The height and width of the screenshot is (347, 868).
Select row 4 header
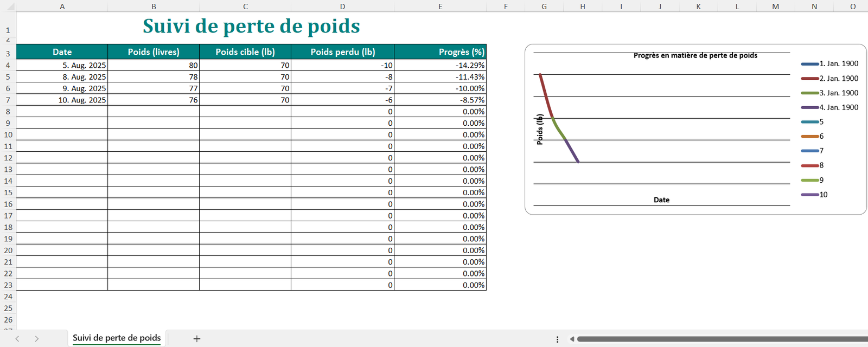tap(8, 65)
